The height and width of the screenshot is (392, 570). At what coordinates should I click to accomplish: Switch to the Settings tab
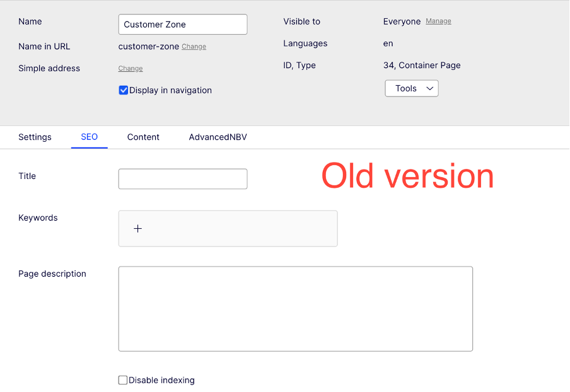coord(35,137)
